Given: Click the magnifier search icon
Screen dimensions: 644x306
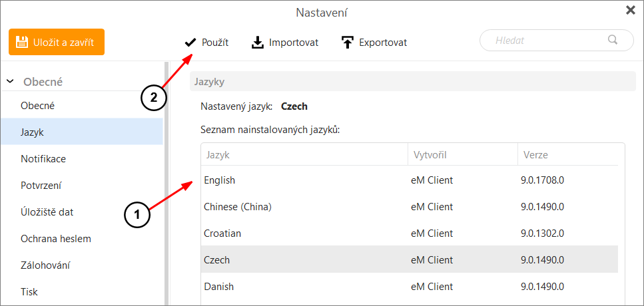Looking at the screenshot, I should click(613, 40).
